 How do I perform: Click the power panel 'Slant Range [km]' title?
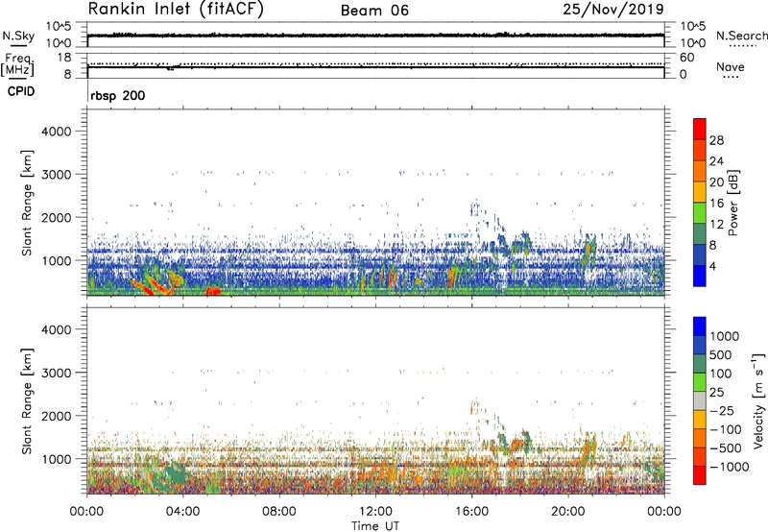click(27, 203)
